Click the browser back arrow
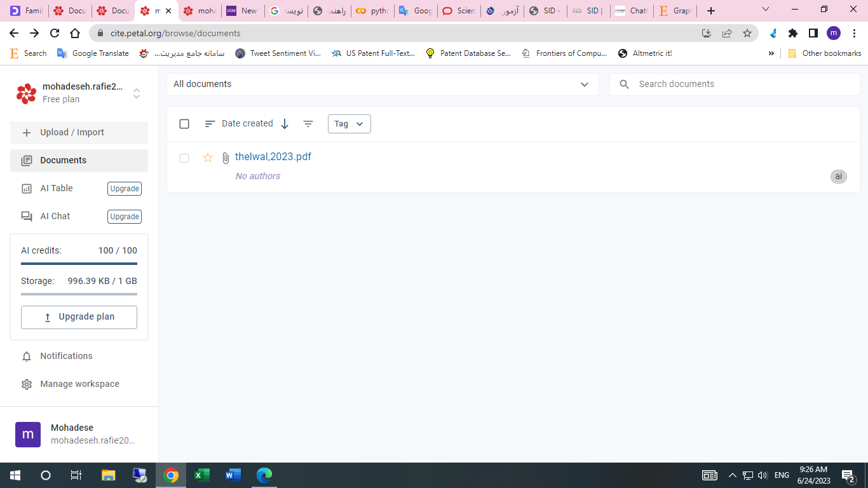This screenshot has width=868, height=488. pyautogui.click(x=14, y=33)
